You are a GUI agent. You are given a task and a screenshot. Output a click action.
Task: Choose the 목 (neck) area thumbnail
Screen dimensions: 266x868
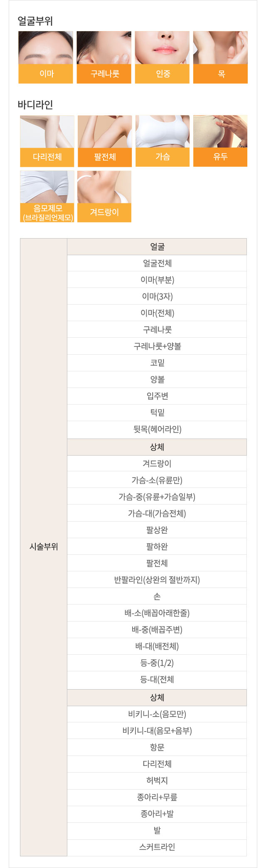pyautogui.click(x=220, y=57)
